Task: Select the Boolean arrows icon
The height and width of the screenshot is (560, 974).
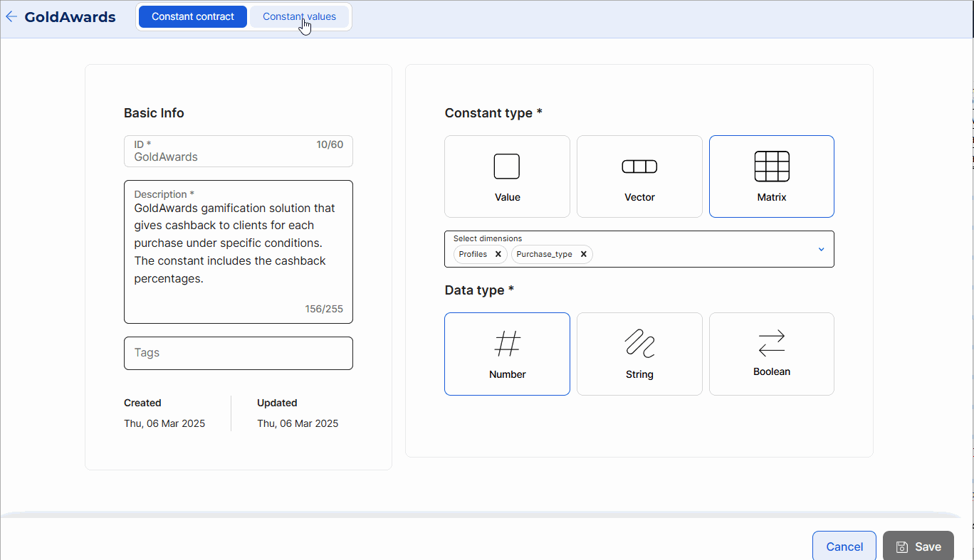Action: pyautogui.click(x=772, y=343)
